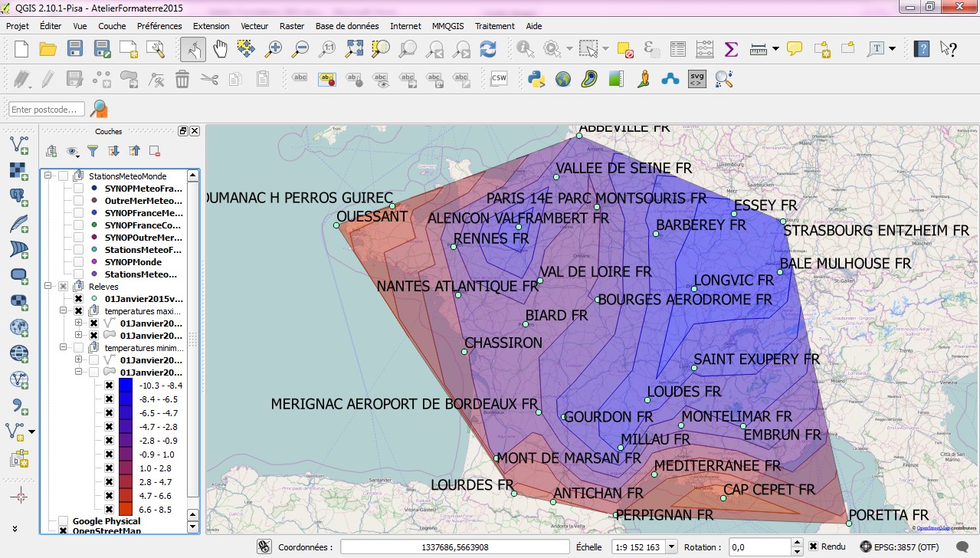Open the Python console icon

click(536, 79)
